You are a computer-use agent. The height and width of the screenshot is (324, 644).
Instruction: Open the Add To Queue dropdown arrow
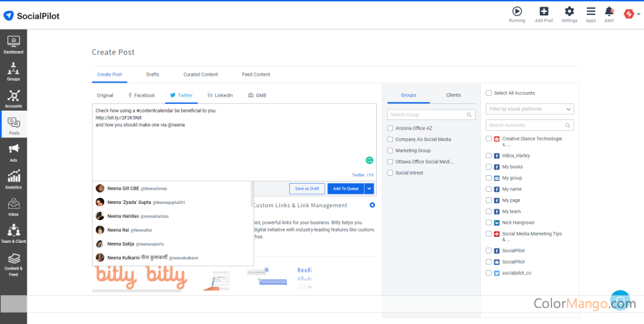point(369,188)
